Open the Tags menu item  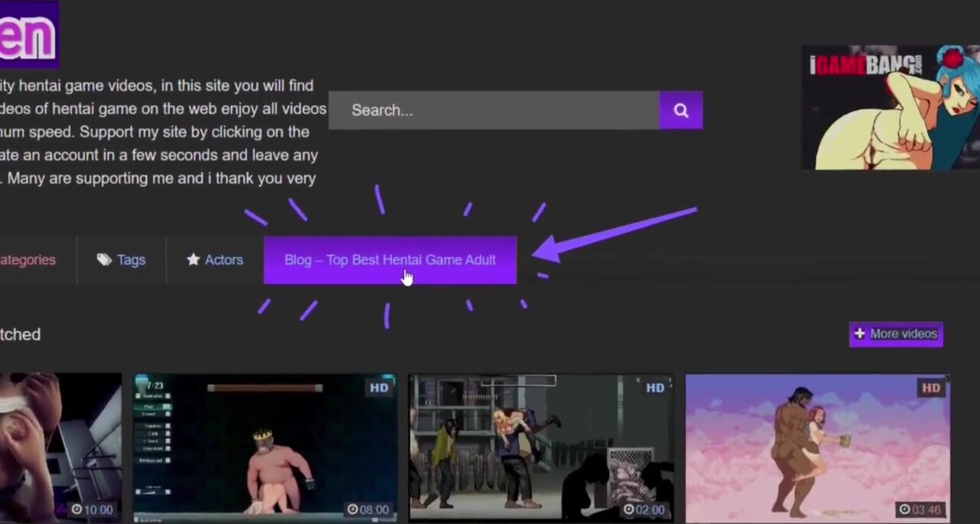coord(131,260)
